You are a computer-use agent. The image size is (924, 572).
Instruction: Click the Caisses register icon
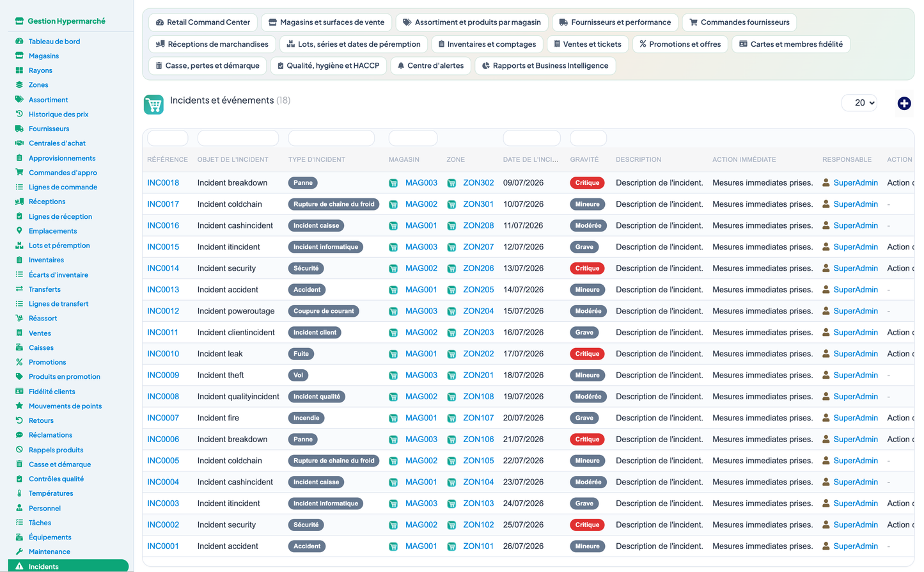[19, 347]
